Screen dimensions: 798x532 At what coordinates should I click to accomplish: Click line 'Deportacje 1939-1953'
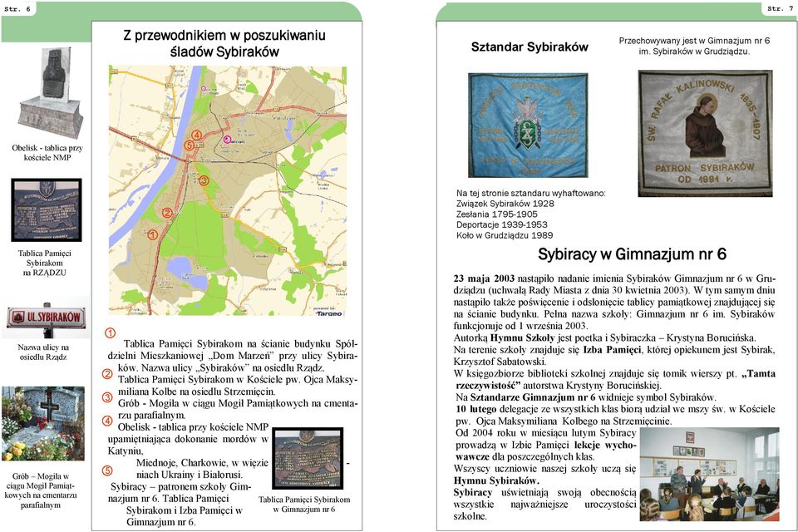[x=502, y=224]
